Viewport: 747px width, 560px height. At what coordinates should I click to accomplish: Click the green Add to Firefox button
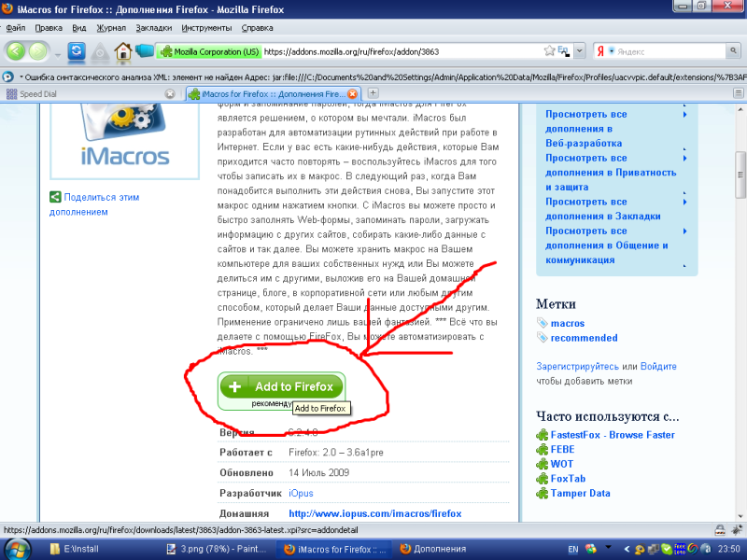[281, 386]
